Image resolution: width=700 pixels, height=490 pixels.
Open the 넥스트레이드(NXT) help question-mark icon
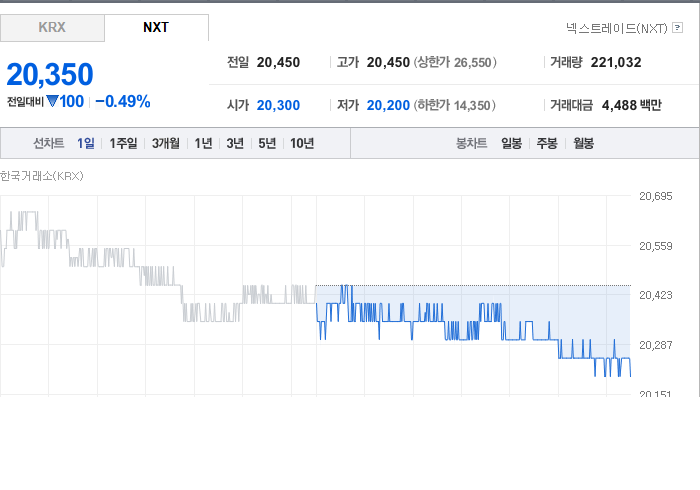(677, 28)
